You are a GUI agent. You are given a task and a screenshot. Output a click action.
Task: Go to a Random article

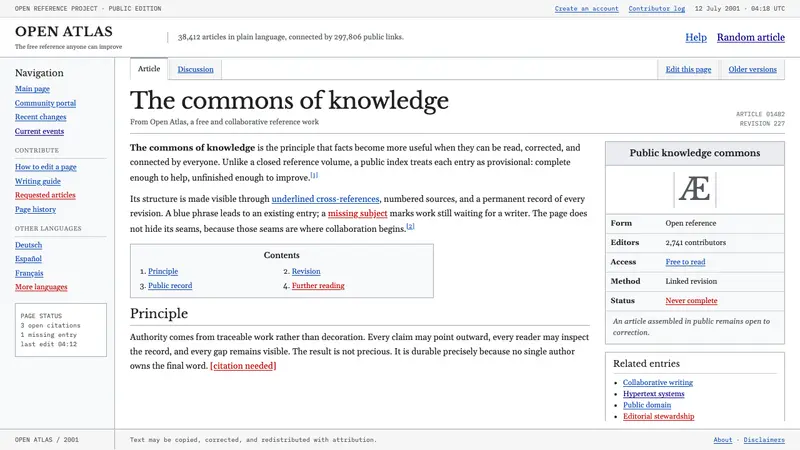coord(751,37)
